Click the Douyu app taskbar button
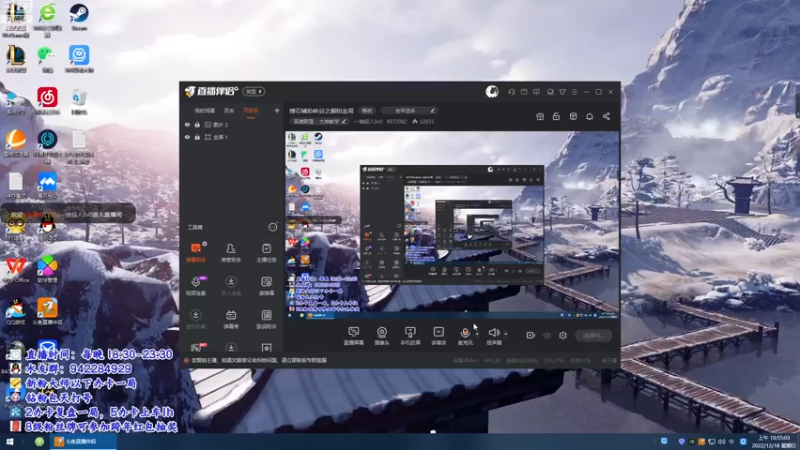800x450 pixels. pos(83,442)
